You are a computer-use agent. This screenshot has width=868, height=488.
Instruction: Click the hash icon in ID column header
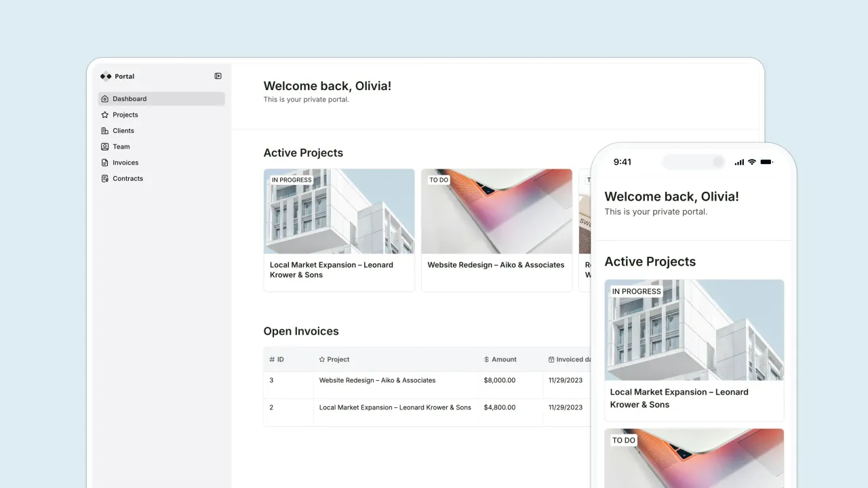(x=272, y=360)
